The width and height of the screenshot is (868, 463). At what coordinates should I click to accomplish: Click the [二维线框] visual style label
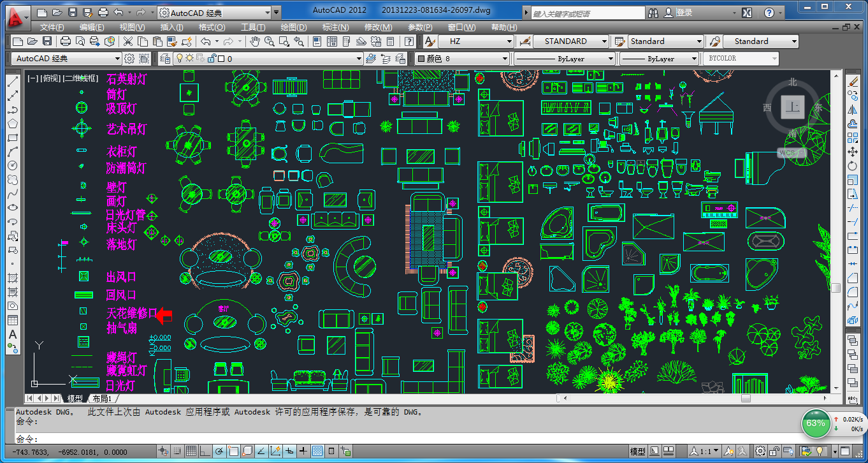click(x=80, y=78)
